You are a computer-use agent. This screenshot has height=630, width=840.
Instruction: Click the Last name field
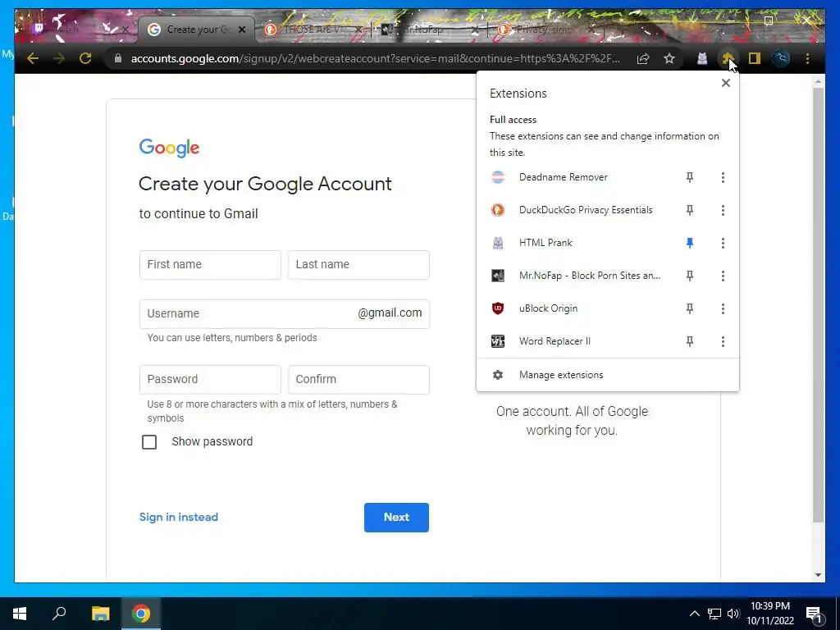pyautogui.click(x=358, y=265)
